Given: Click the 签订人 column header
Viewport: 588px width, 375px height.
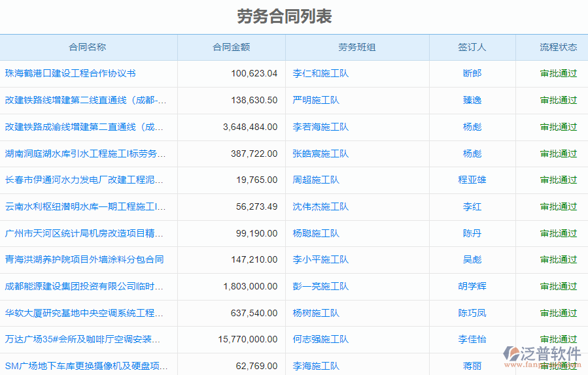Looking at the screenshot, I should pos(472,47).
